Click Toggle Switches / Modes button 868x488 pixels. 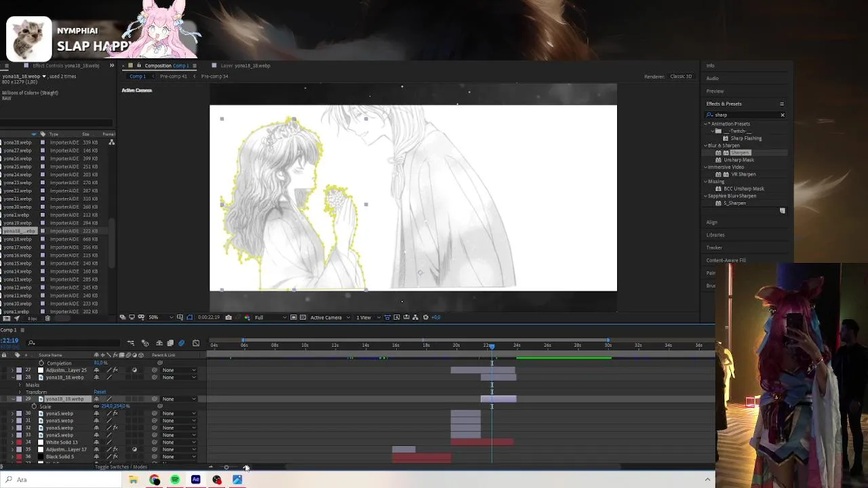(x=121, y=467)
